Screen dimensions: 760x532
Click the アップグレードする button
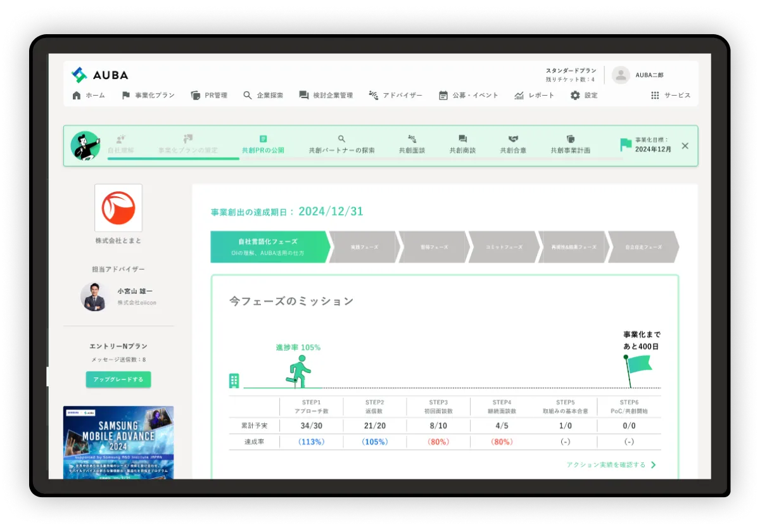click(x=118, y=379)
